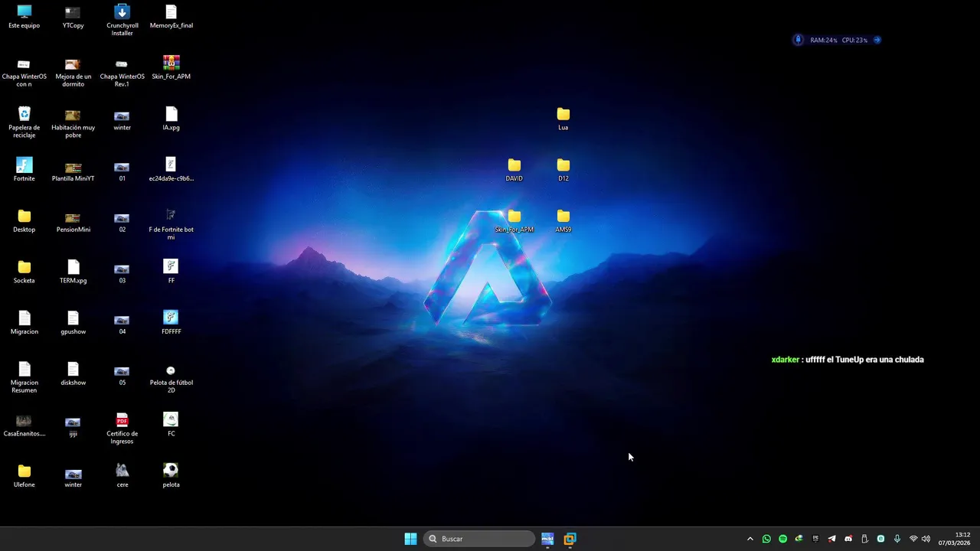Open Mejora de un dormito image
This screenshot has width=980, height=551.
(73, 72)
